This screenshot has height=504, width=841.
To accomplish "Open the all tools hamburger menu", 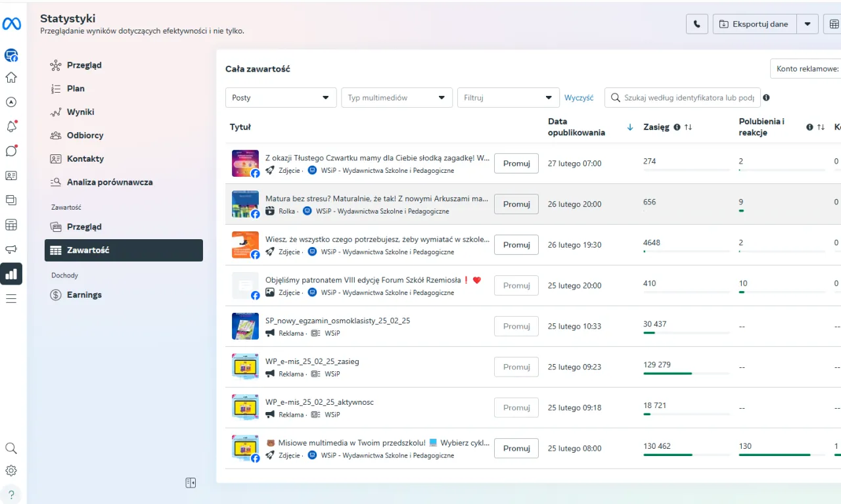I will tap(11, 298).
